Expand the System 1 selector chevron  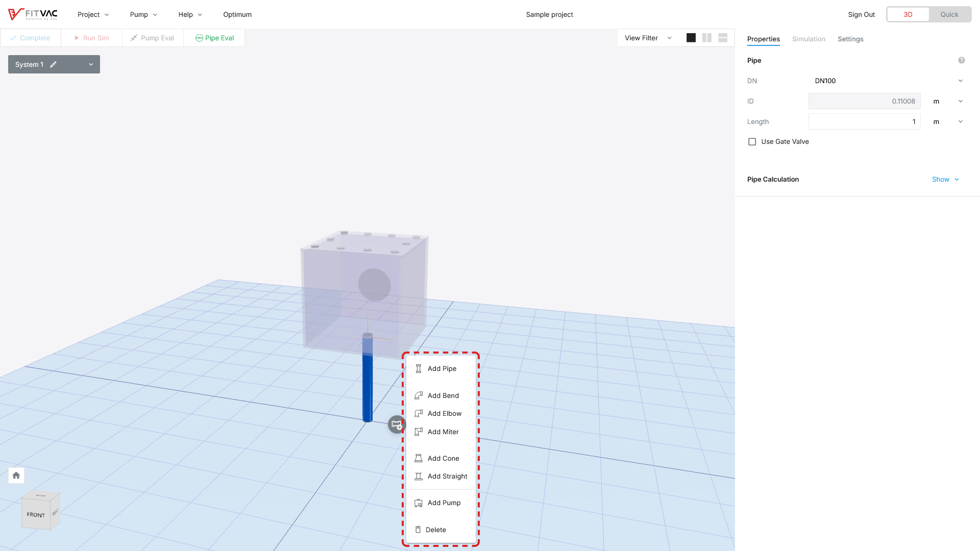(91, 64)
